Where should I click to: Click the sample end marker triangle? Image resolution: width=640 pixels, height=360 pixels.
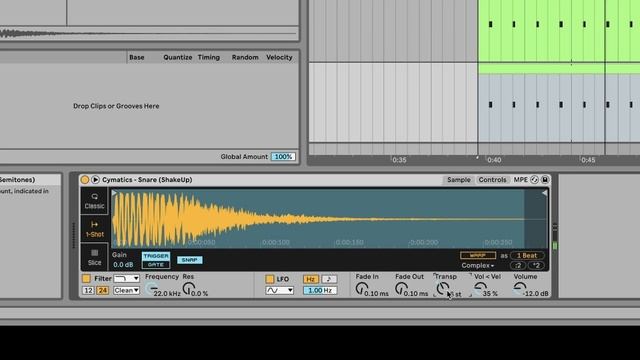coord(544,193)
